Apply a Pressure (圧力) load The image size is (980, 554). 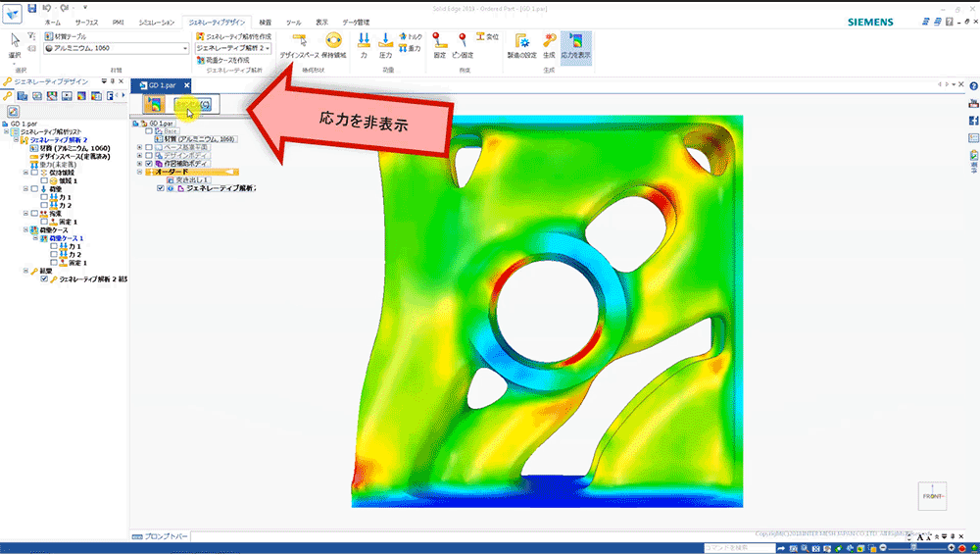click(385, 43)
